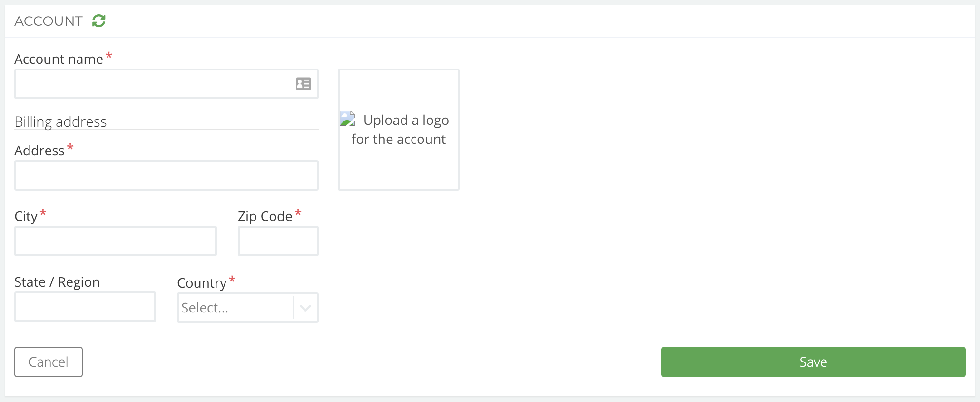Click "Upload a logo for the account" text
The width and height of the screenshot is (980, 402).
pos(400,130)
